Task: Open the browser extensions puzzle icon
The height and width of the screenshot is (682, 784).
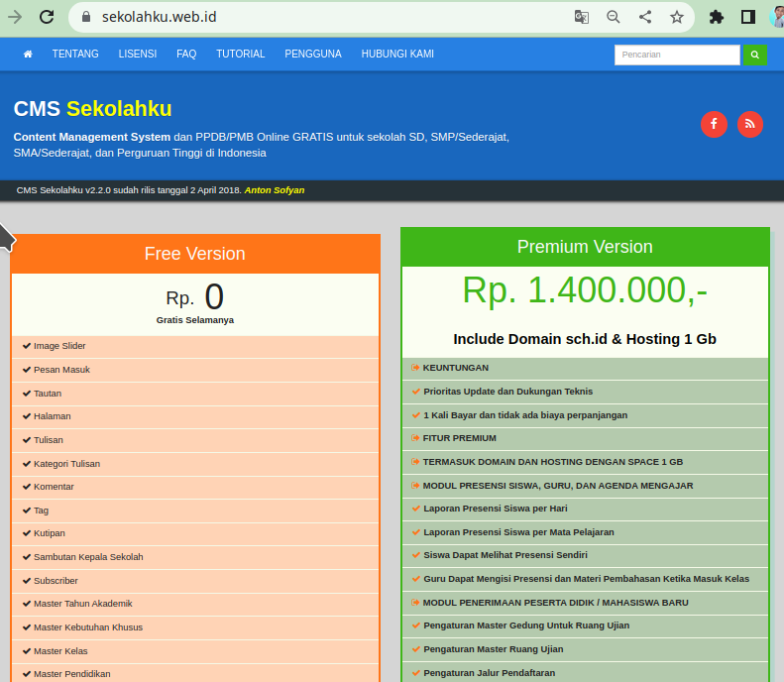Action: 717,17
